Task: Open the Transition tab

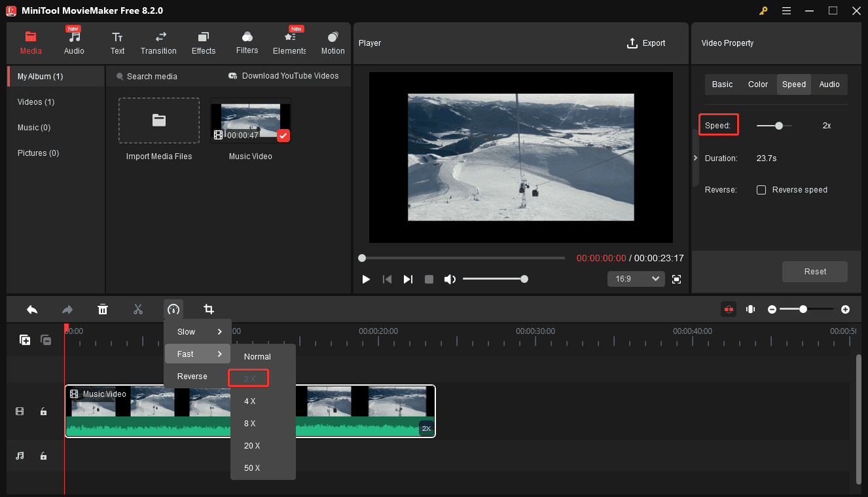Action: [x=158, y=43]
